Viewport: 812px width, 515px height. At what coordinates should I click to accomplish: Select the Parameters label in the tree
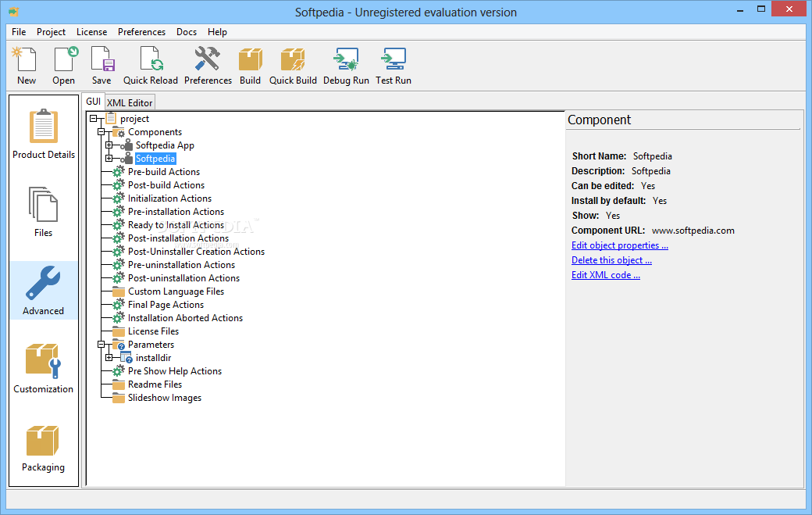tap(151, 345)
